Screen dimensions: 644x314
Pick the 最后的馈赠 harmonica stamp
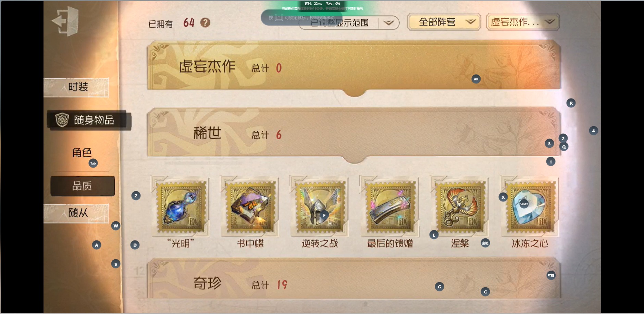pos(390,207)
